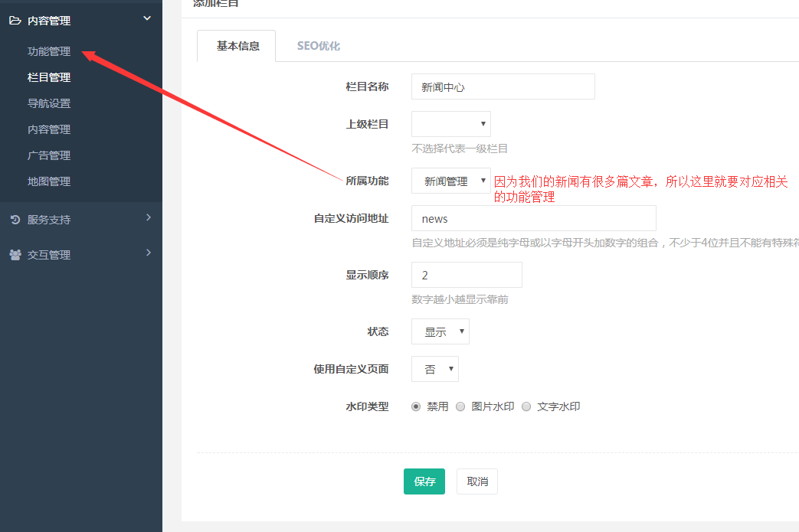The width and height of the screenshot is (799, 532).
Task: Switch to the 基本信息 tab
Action: [237, 46]
